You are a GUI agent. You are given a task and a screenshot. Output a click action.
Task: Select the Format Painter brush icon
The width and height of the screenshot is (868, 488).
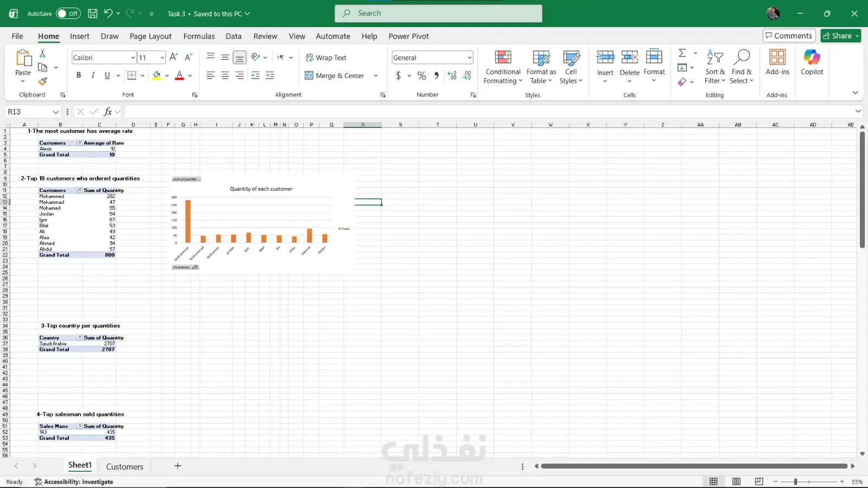click(x=43, y=81)
